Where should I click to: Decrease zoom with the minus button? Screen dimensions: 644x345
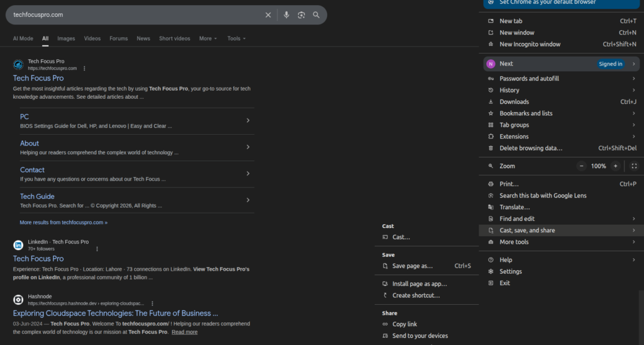(x=580, y=166)
